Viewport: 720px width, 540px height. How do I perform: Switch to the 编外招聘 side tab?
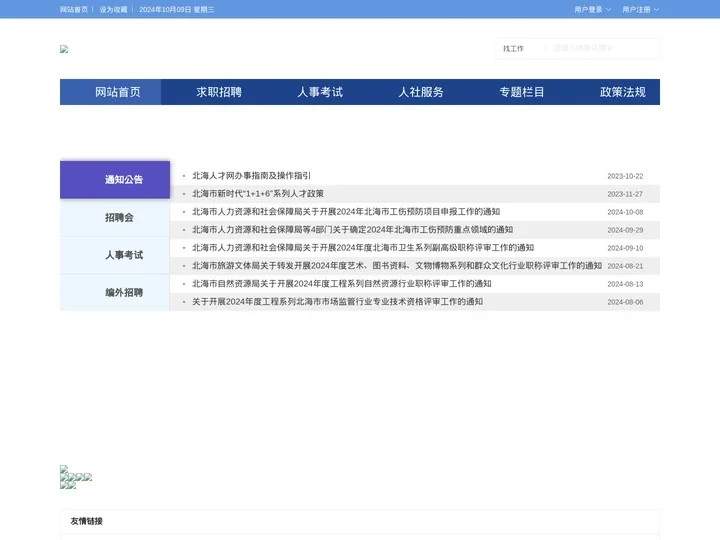[115, 292]
